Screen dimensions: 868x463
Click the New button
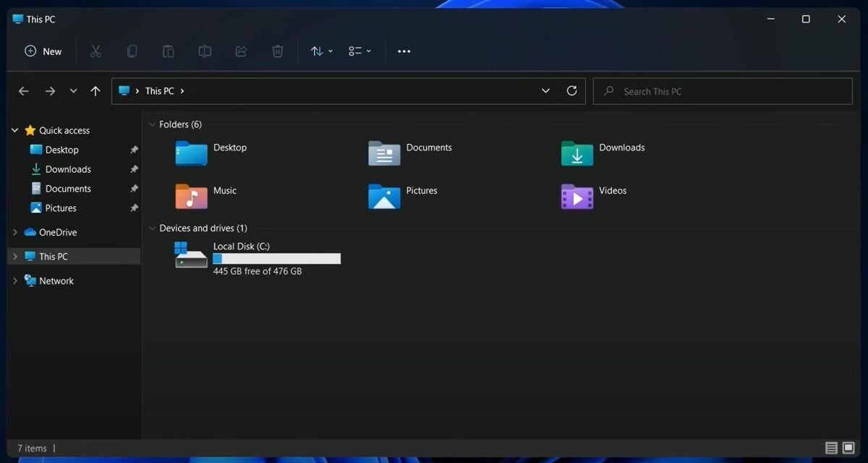tap(43, 51)
